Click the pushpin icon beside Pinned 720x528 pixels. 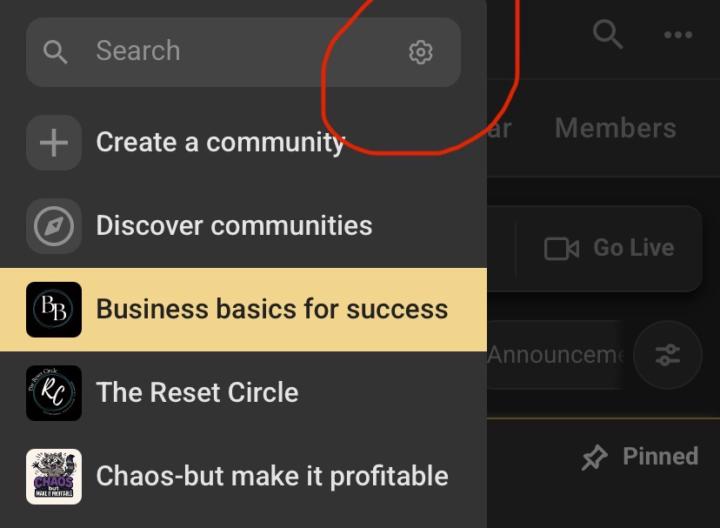[x=594, y=457]
